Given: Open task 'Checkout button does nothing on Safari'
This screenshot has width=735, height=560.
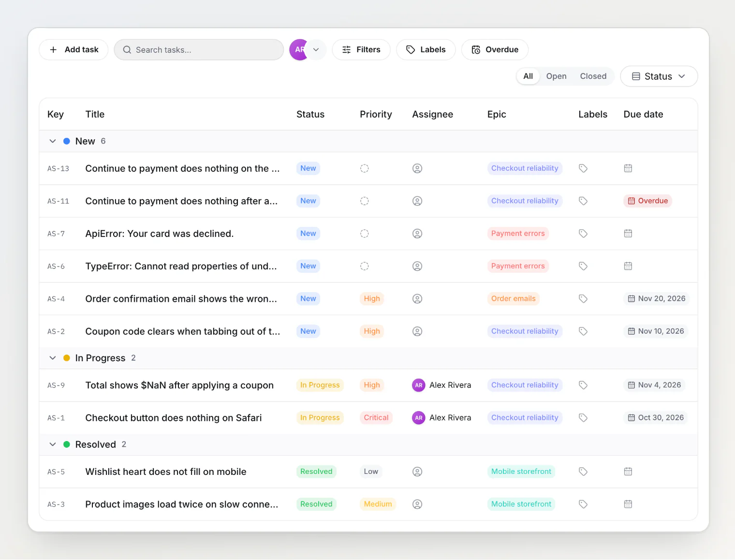Looking at the screenshot, I should click(x=174, y=418).
